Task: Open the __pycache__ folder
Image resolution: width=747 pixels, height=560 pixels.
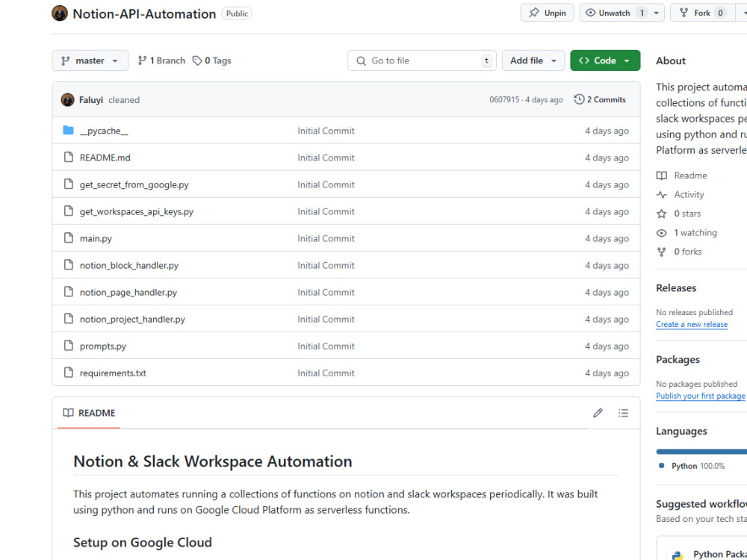Action: click(x=104, y=131)
